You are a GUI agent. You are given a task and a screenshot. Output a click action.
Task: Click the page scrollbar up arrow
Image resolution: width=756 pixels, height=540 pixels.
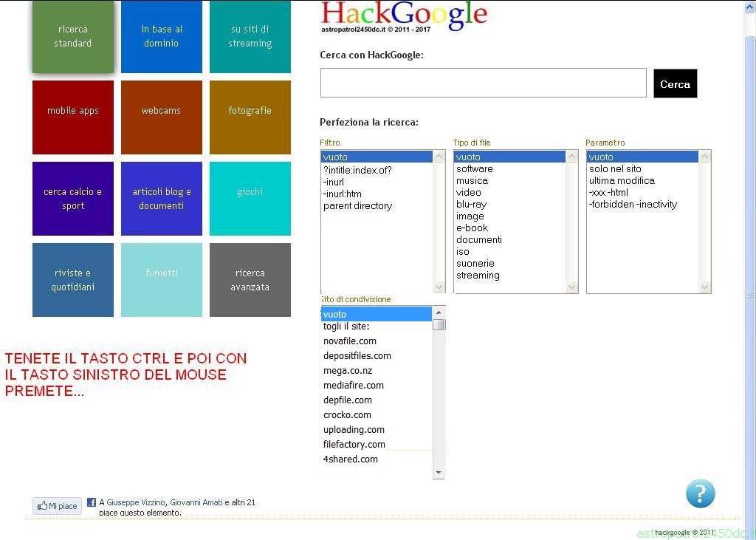tap(750, 6)
